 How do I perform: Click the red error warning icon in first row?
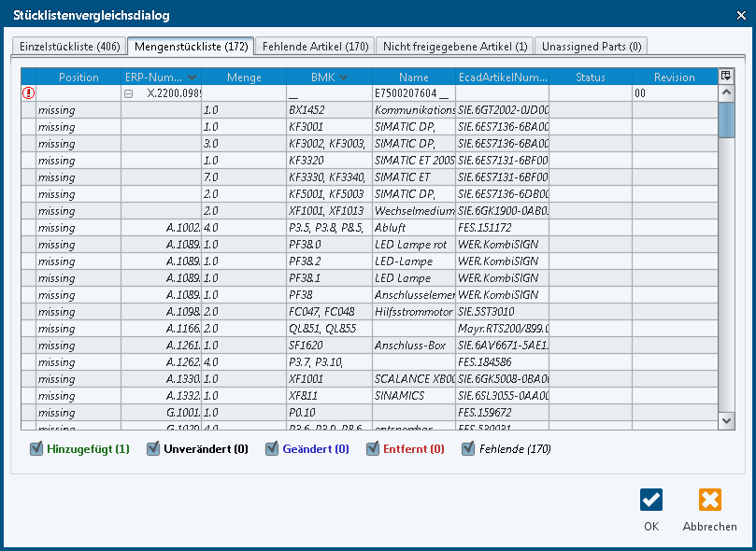28,93
